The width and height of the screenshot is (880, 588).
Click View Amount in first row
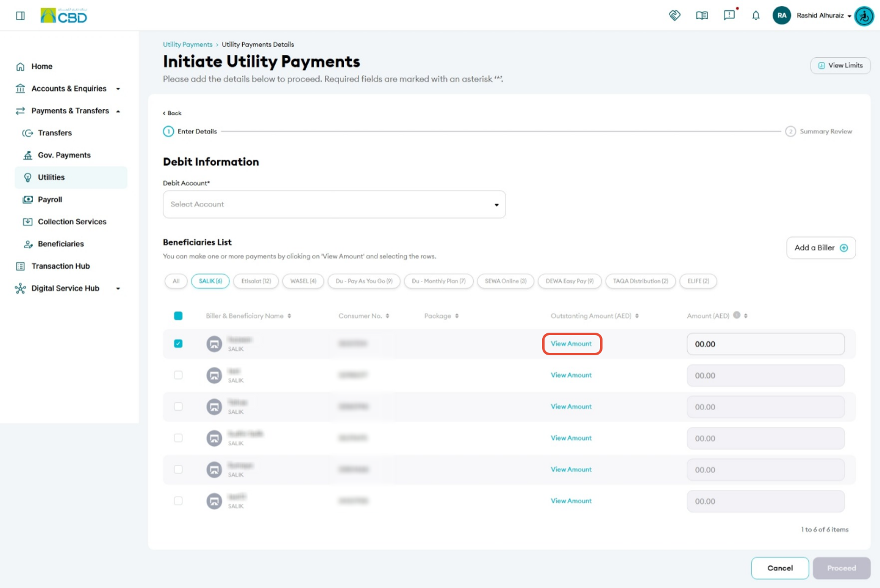(x=571, y=344)
